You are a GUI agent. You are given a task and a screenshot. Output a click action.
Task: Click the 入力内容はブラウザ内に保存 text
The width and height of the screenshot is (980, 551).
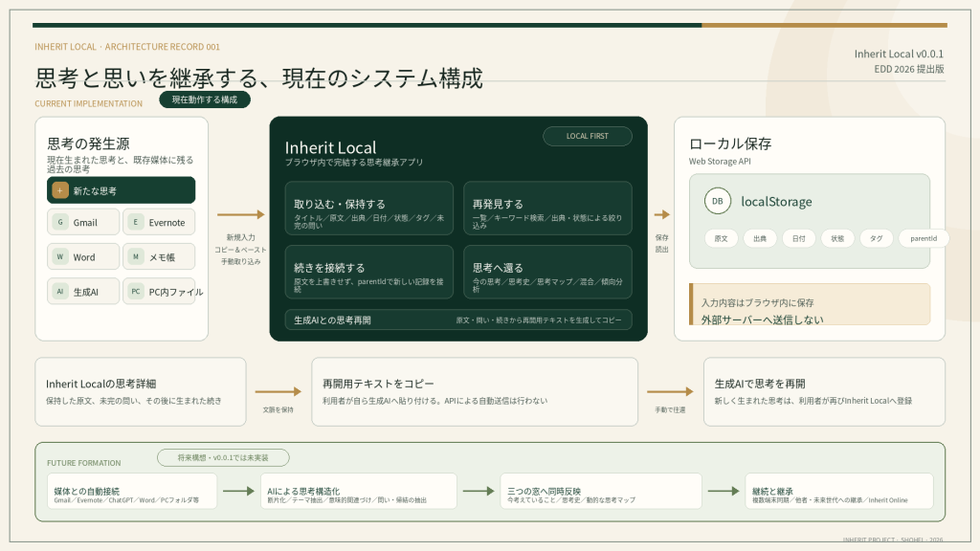coord(757,302)
